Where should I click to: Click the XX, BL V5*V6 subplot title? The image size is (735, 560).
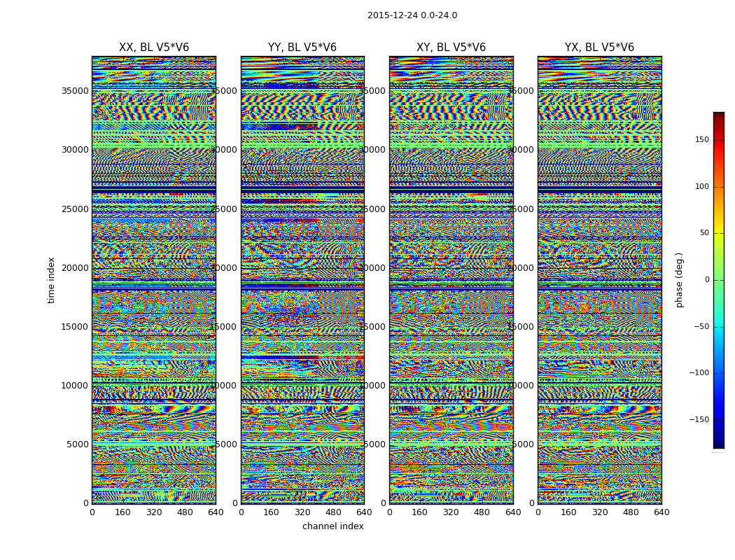tap(154, 48)
